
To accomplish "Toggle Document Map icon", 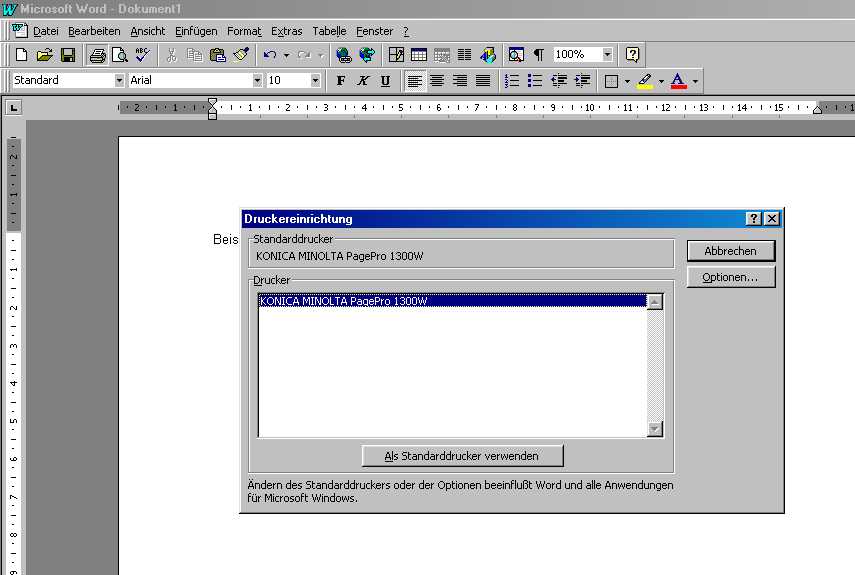I will click(516, 55).
